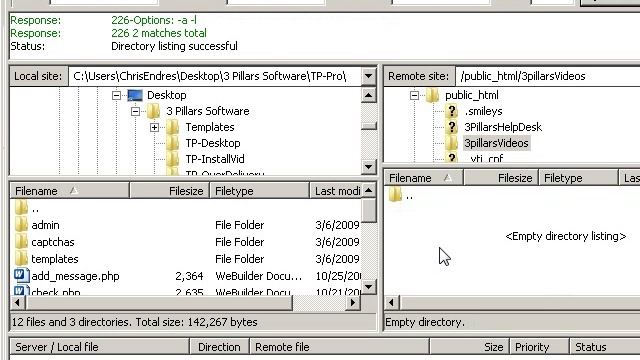
Task: Select add_message.php file name
Action: click(x=76, y=276)
